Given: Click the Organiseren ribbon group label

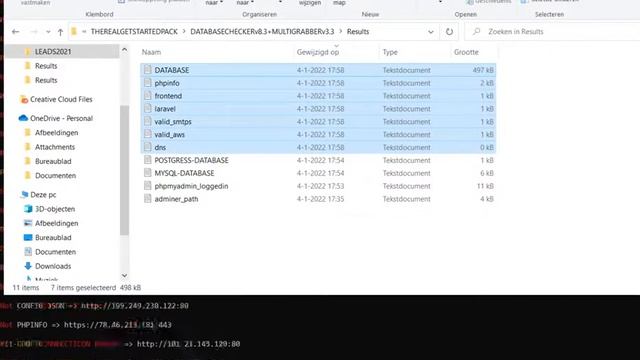Looking at the screenshot, I should tap(259, 14).
